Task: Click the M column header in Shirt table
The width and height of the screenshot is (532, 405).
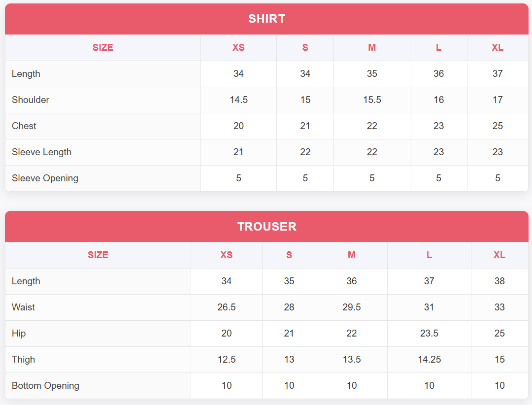Action: coord(372,48)
